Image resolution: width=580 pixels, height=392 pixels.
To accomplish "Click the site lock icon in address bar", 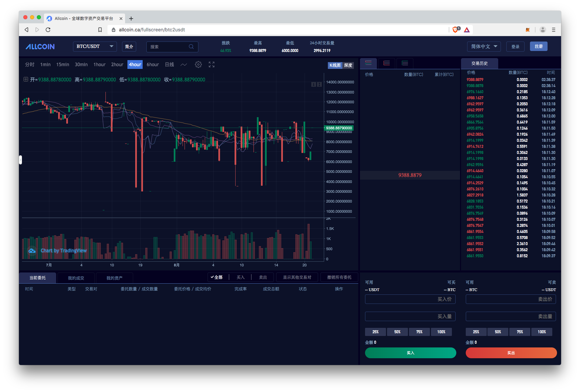I will 114,30.
